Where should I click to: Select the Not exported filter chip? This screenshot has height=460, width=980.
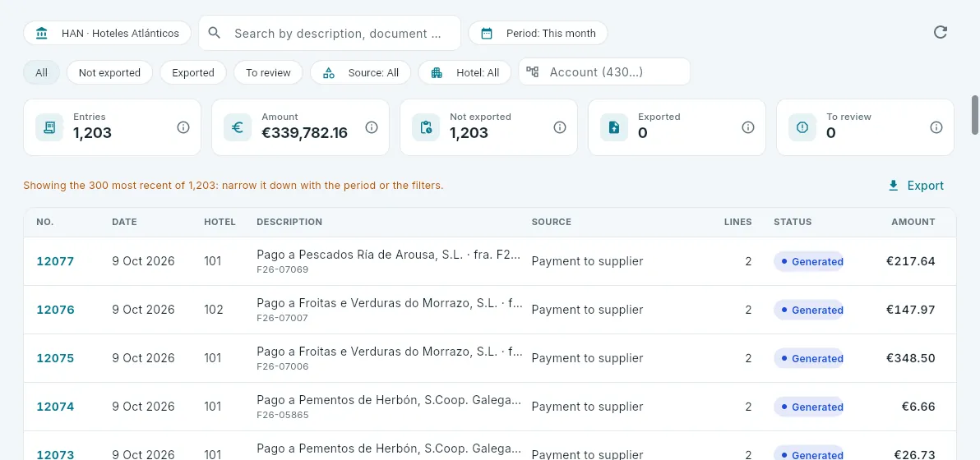tap(109, 72)
